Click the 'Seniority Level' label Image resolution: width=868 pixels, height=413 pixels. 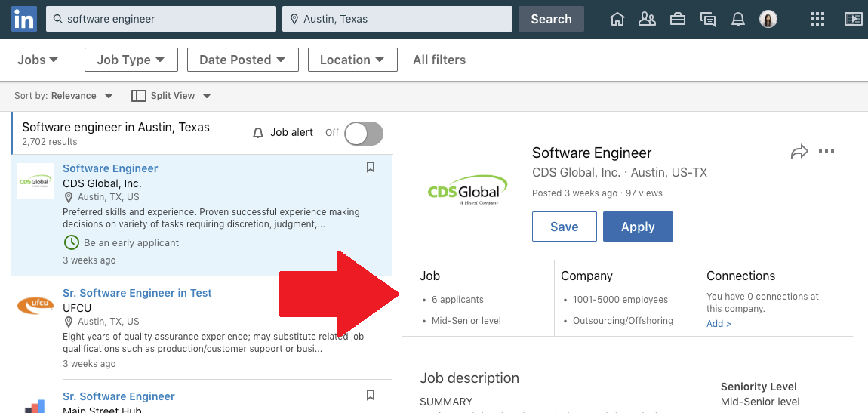coord(759,387)
